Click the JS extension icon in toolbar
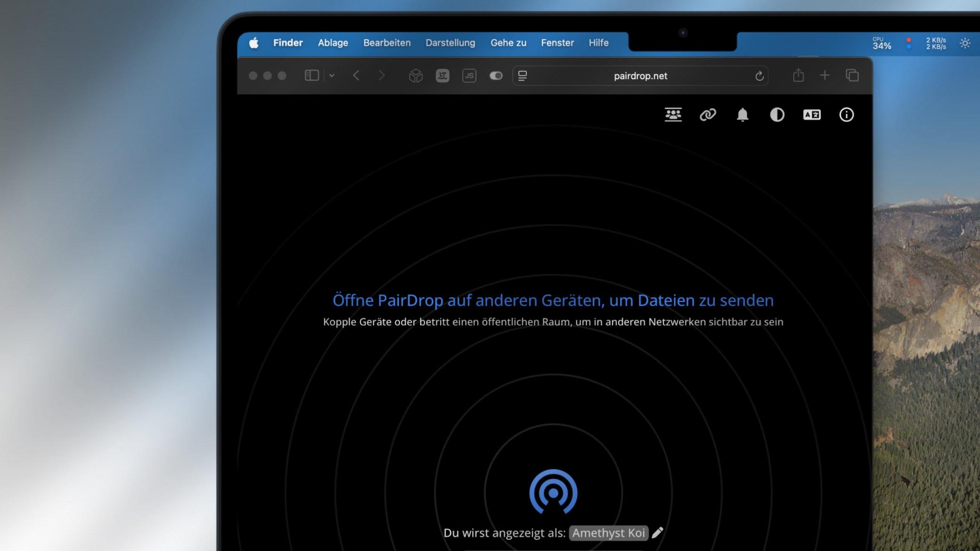The height and width of the screenshot is (551, 980). point(469,76)
